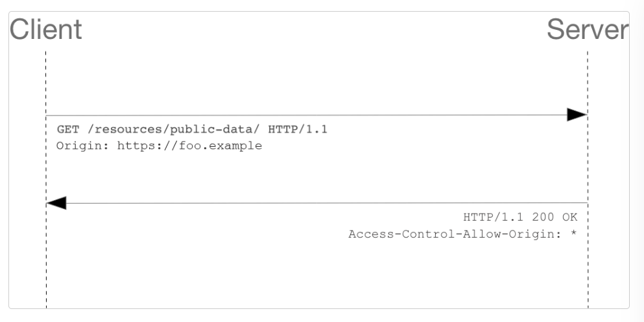The height and width of the screenshot is (322, 644).
Task: Click the HTTP/1.1 200 OK status line
Action: (520, 217)
